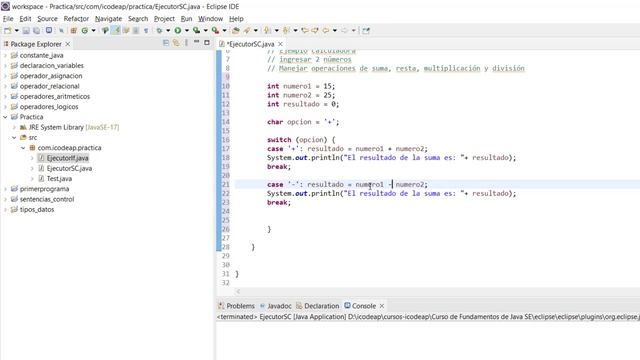Click the Back navigation arrow icon

(326, 31)
